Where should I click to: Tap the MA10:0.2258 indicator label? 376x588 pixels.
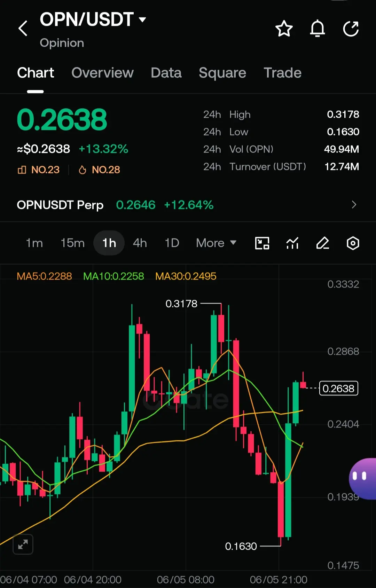pos(113,276)
